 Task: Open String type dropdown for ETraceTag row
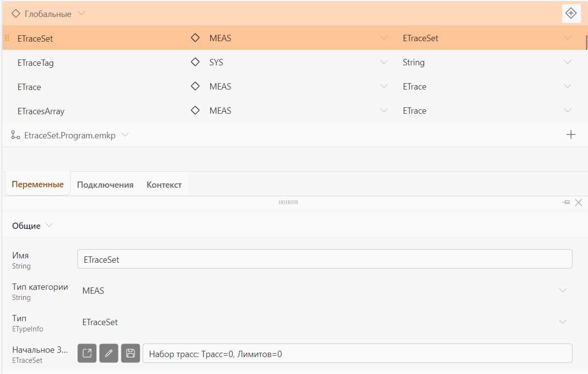(x=568, y=62)
